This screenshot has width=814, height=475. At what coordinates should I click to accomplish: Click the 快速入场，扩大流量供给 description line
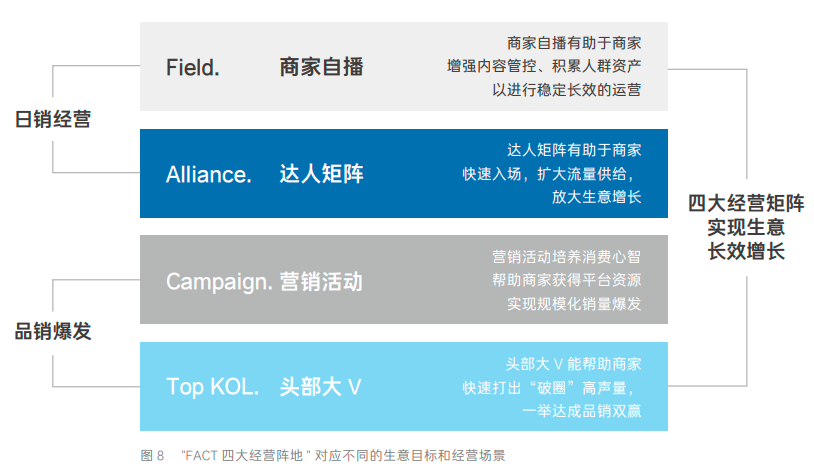(x=548, y=174)
